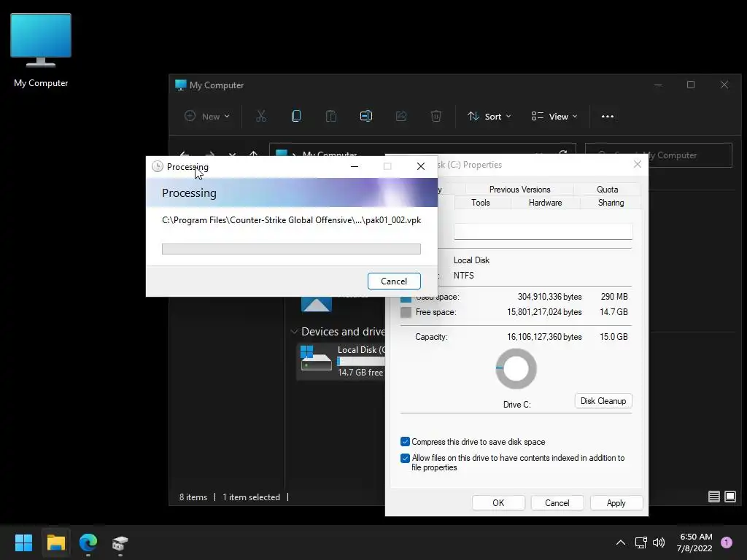Switch to the Hardware tab
This screenshot has height=560, width=747.
546,203
